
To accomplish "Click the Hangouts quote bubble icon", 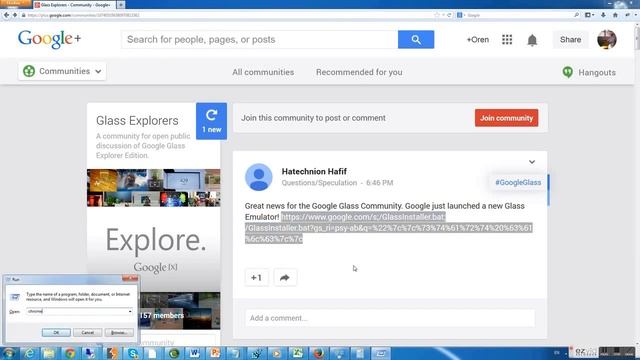I will (567, 72).
